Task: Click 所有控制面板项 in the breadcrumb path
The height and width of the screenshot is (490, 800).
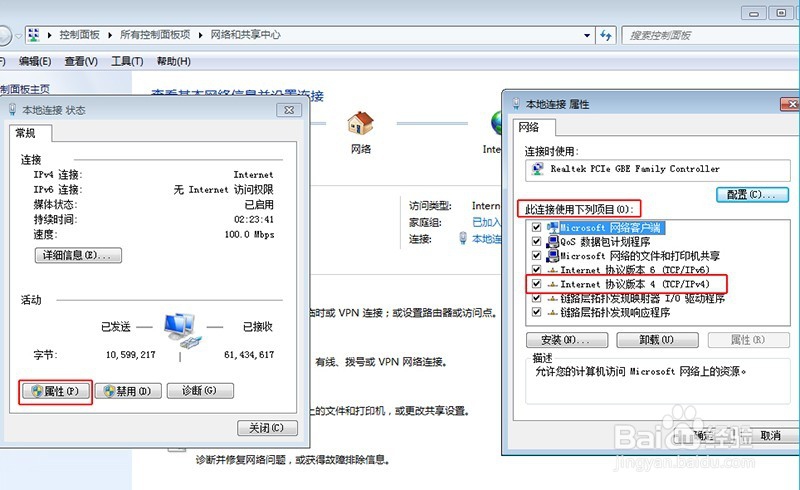Action: pos(155,35)
